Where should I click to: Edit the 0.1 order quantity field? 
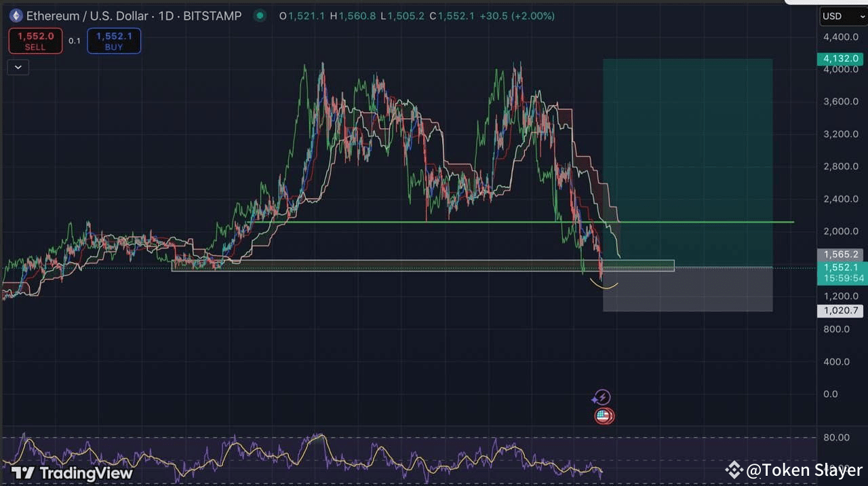click(x=75, y=41)
